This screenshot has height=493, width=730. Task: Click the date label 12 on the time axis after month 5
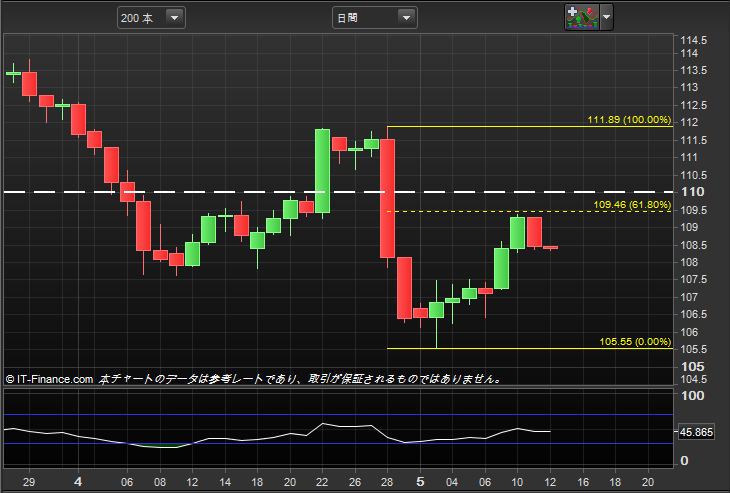click(550, 482)
